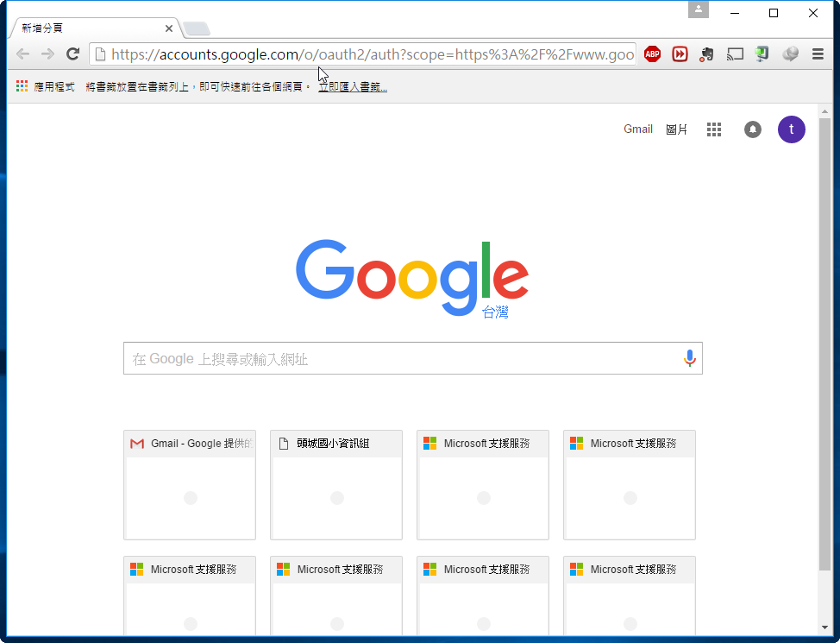Open the Gmail link
The image size is (840, 643).
point(637,129)
